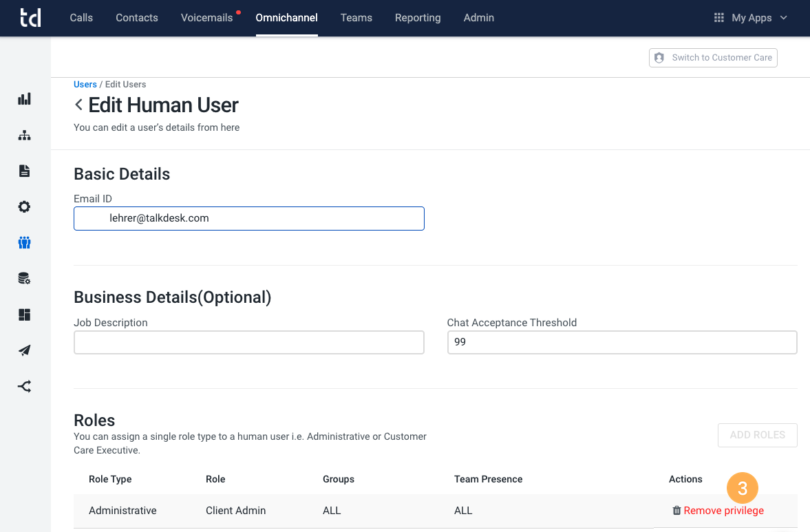Click the Role Type column header
The image size is (810, 532).
[x=110, y=479]
